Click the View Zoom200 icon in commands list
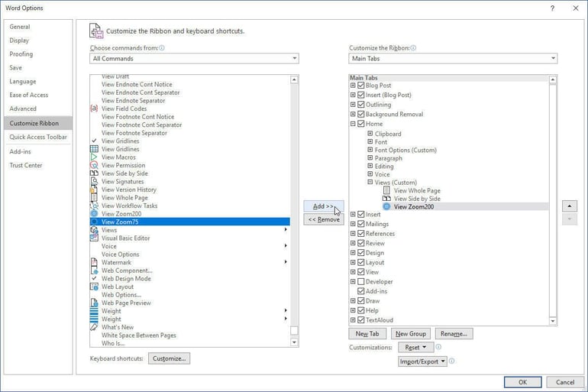 [x=94, y=214]
